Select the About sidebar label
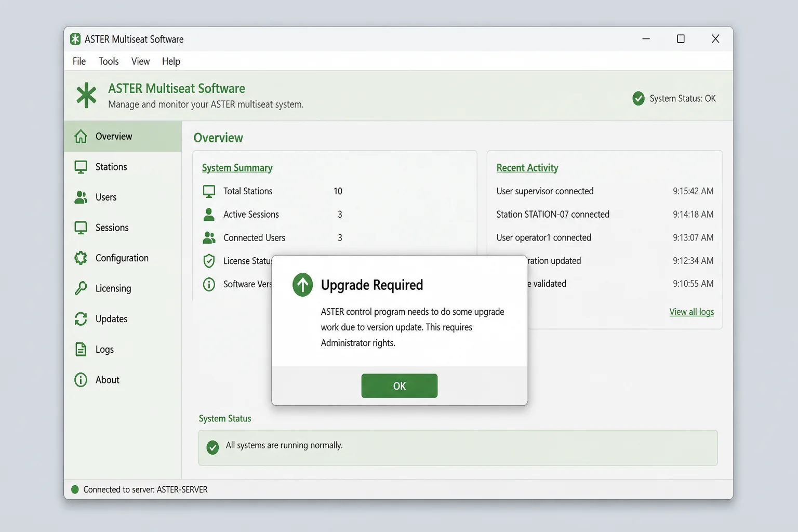Image resolution: width=798 pixels, height=532 pixels. pyautogui.click(x=108, y=380)
